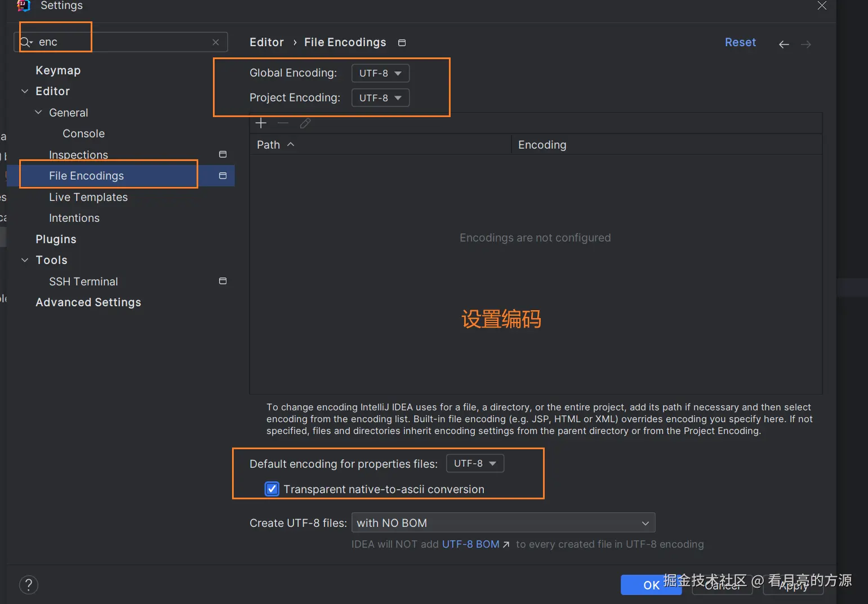Select the General tree item

tap(69, 113)
